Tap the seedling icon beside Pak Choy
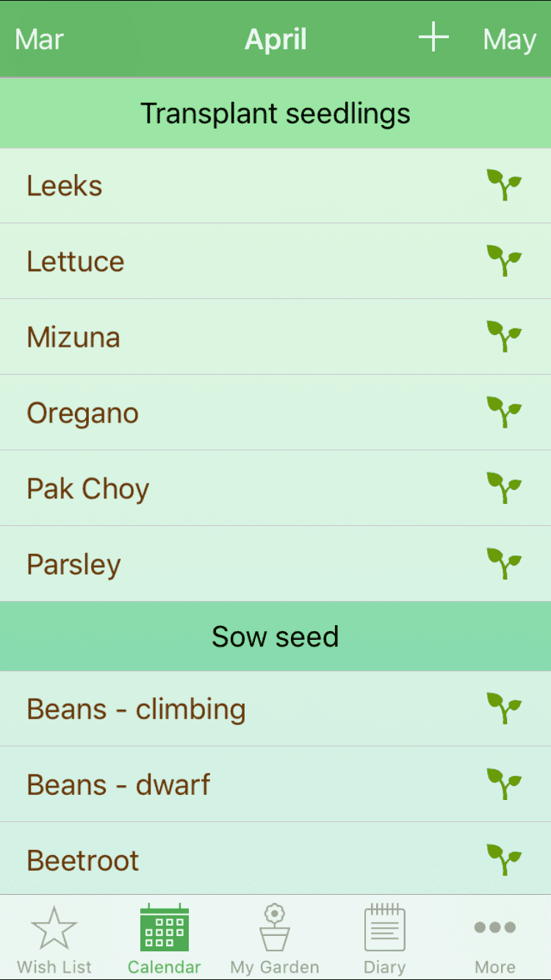Screen dimensions: 551x980 [x=504, y=488]
